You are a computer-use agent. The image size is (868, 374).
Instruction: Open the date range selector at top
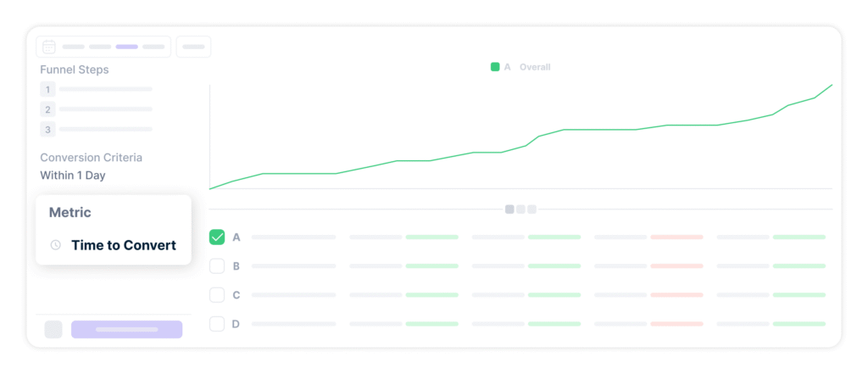click(103, 47)
